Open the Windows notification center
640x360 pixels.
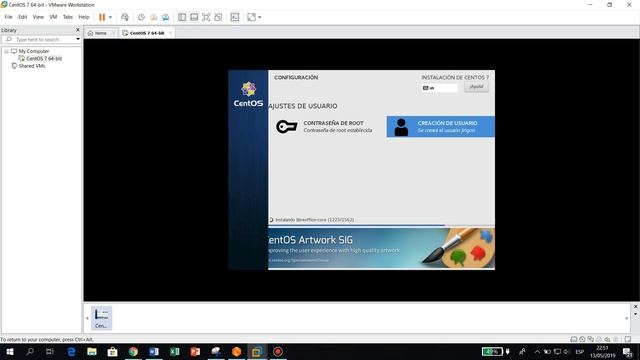click(x=628, y=351)
